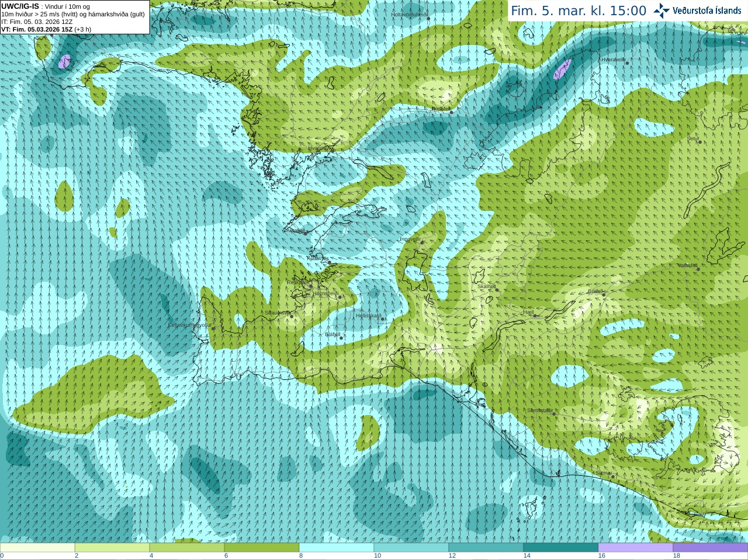Select the Bláfjöll station label
748x560 pixels.
coord(332,335)
